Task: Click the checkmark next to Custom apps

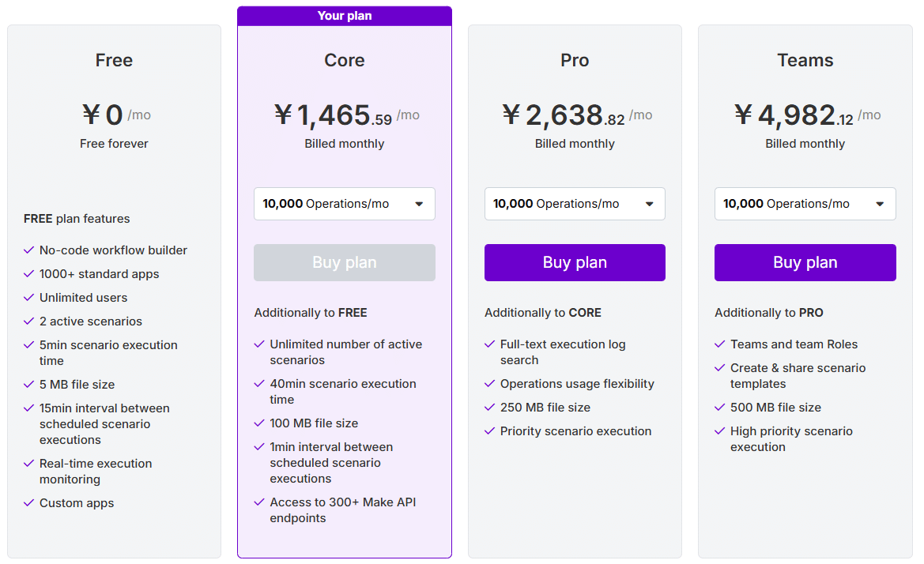Action: pos(28,502)
